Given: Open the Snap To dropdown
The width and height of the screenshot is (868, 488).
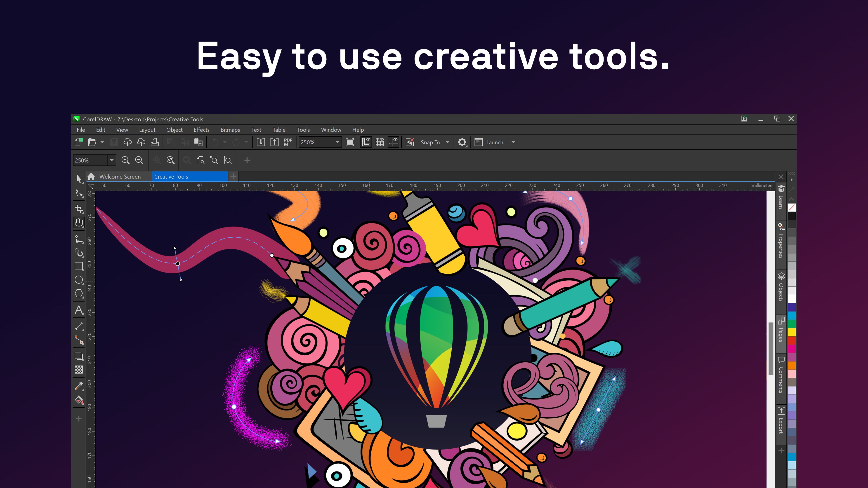Looking at the screenshot, I should coord(448,142).
